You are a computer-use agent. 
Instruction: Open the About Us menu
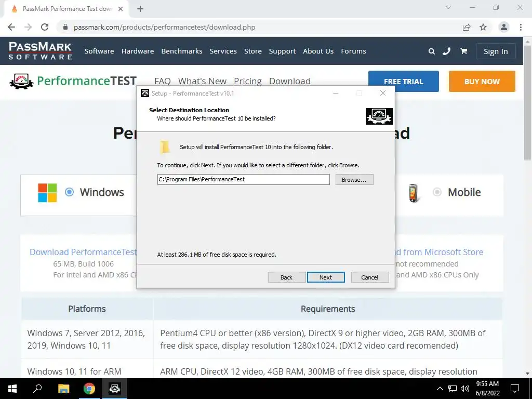(318, 51)
